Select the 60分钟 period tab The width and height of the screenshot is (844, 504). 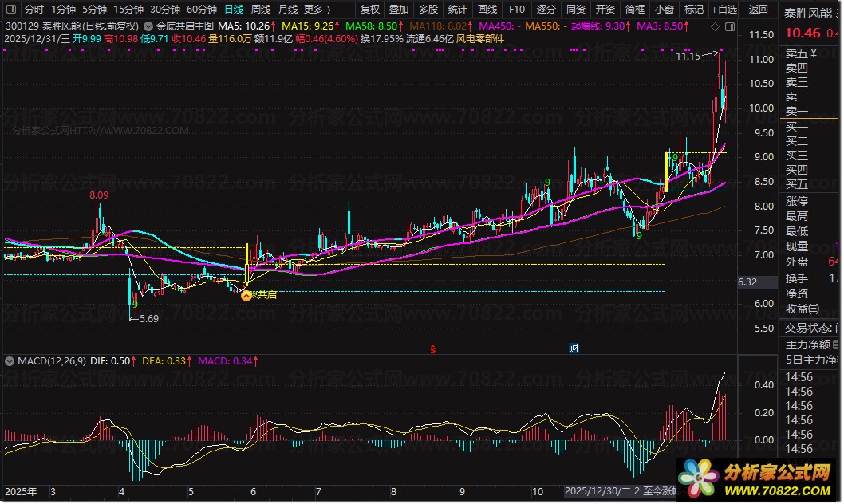tap(201, 10)
